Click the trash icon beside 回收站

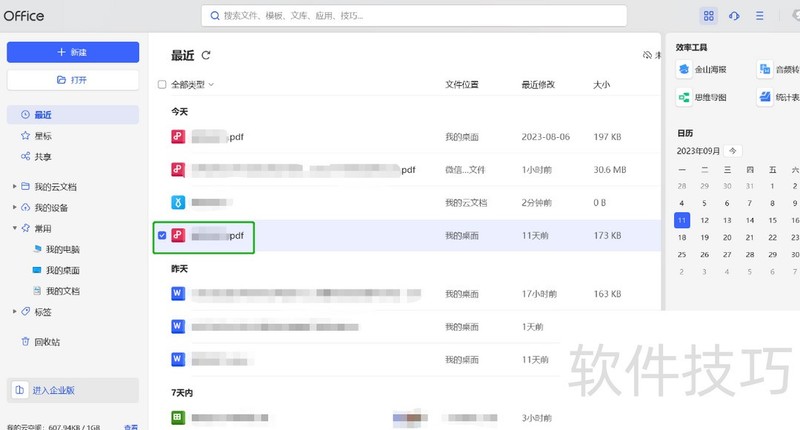pos(25,341)
